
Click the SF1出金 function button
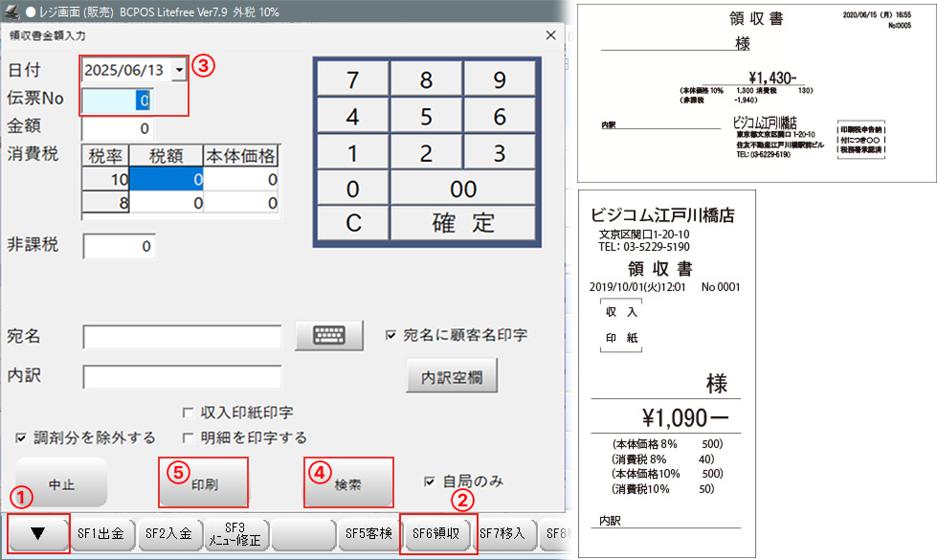(101, 534)
